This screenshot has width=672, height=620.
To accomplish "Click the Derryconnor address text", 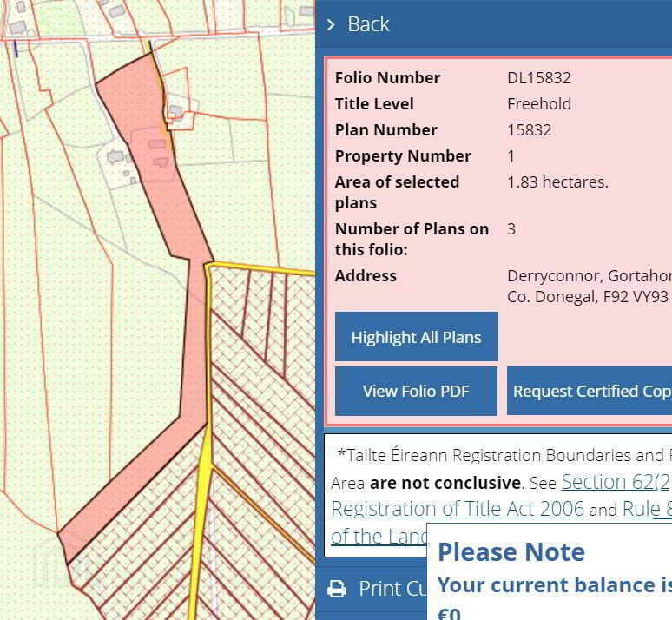I will 590,286.
